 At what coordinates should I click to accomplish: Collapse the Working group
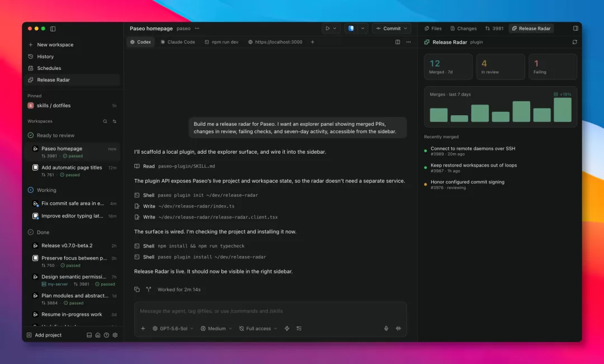tap(42, 190)
